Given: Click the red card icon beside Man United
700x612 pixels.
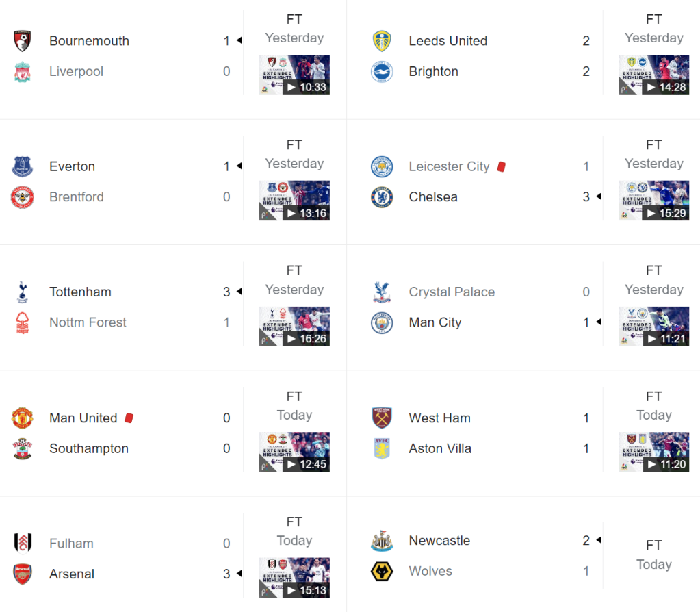Looking at the screenshot, I should [x=129, y=418].
